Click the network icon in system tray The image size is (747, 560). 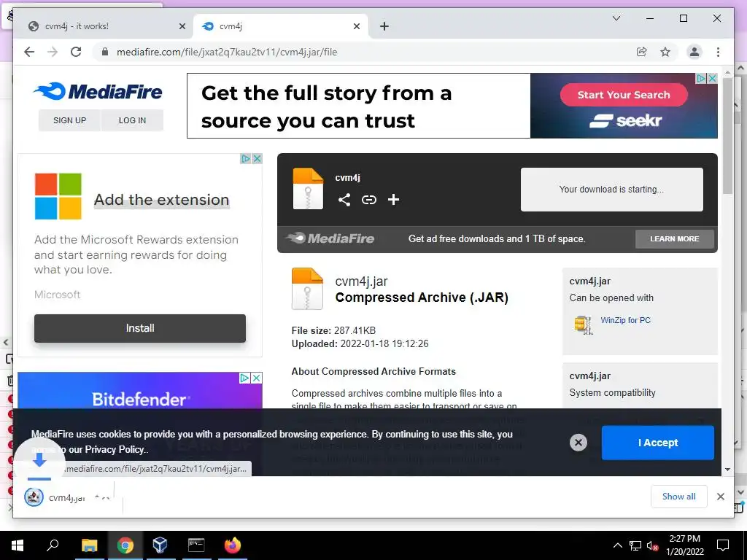tap(635, 545)
